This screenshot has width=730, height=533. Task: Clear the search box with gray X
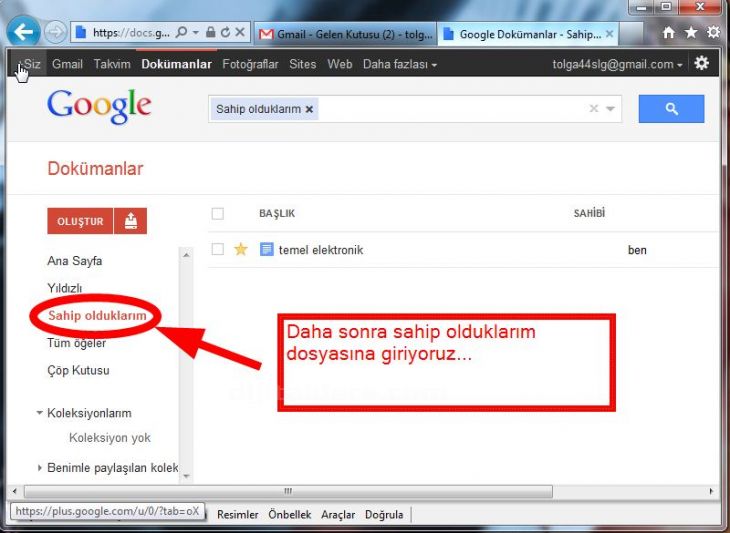(x=594, y=108)
